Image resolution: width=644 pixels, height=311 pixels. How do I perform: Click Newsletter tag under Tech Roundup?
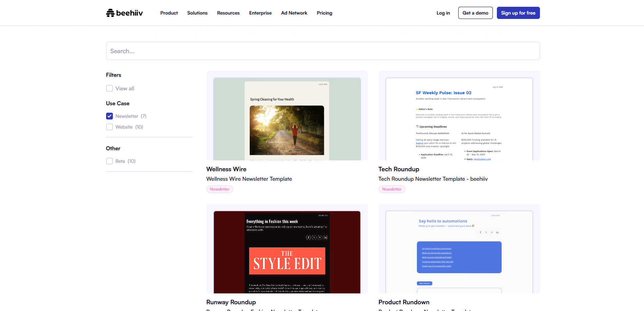[x=392, y=189]
